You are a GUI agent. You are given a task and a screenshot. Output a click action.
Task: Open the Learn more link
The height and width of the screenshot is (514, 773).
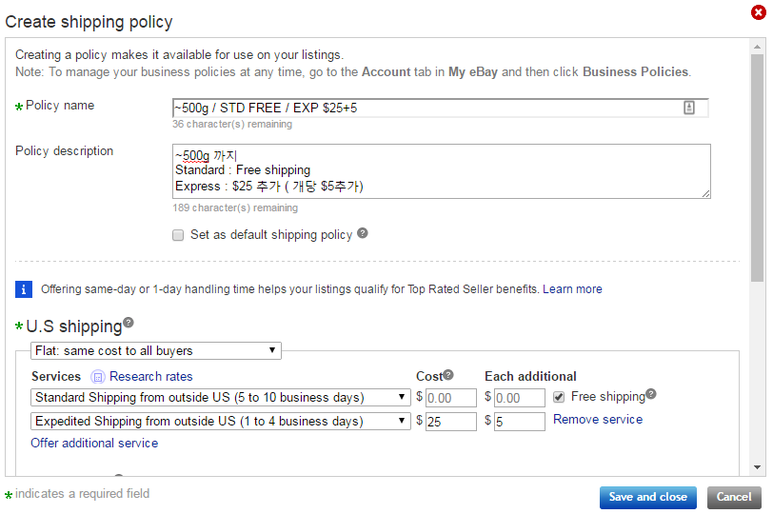572,289
